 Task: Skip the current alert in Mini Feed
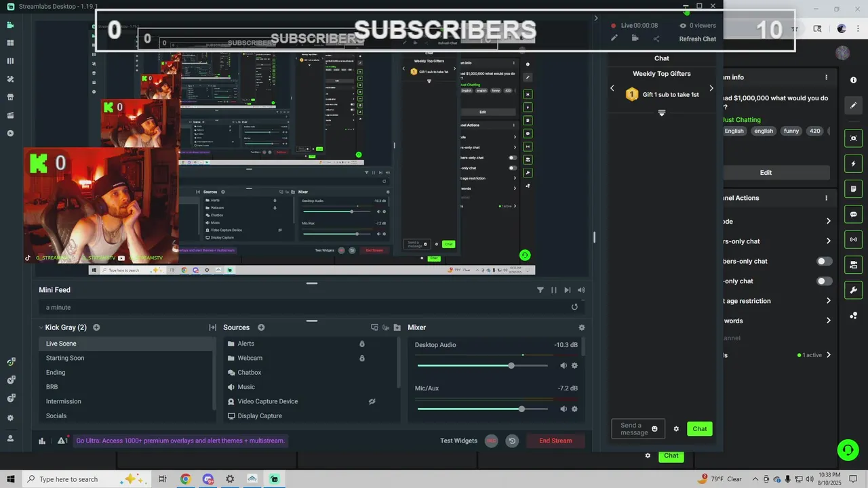click(x=568, y=290)
